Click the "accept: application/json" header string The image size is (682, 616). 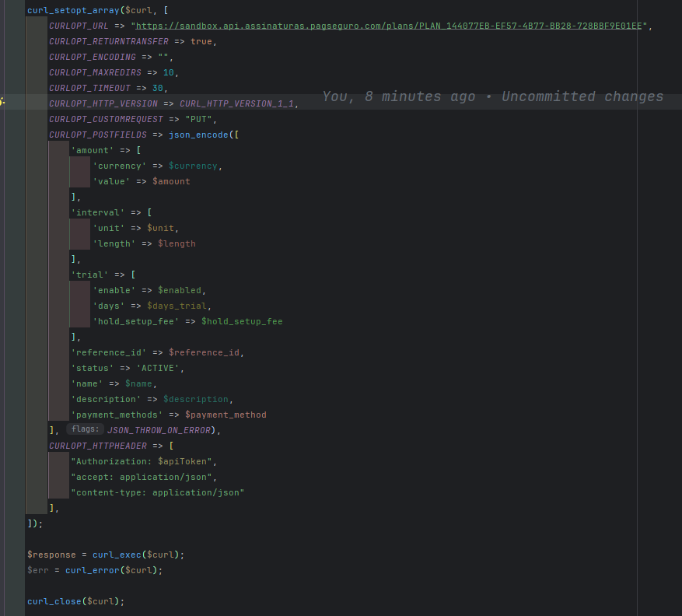click(x=142, y=478)
